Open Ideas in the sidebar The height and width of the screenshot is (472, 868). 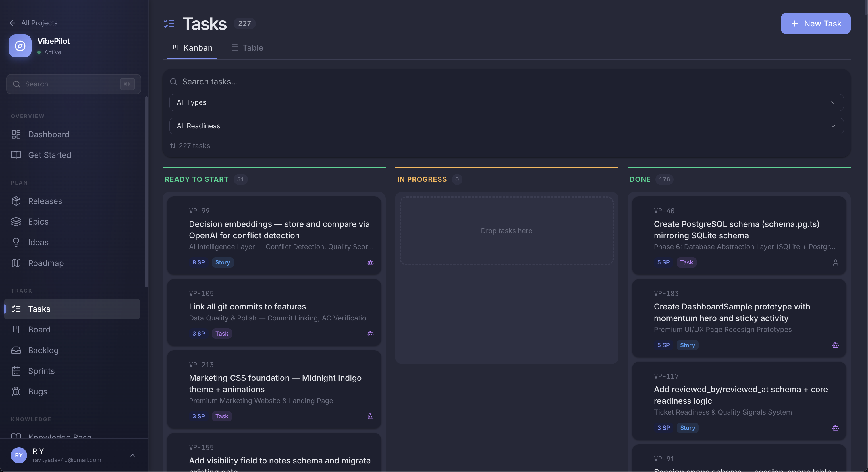[x=38, y=242]
